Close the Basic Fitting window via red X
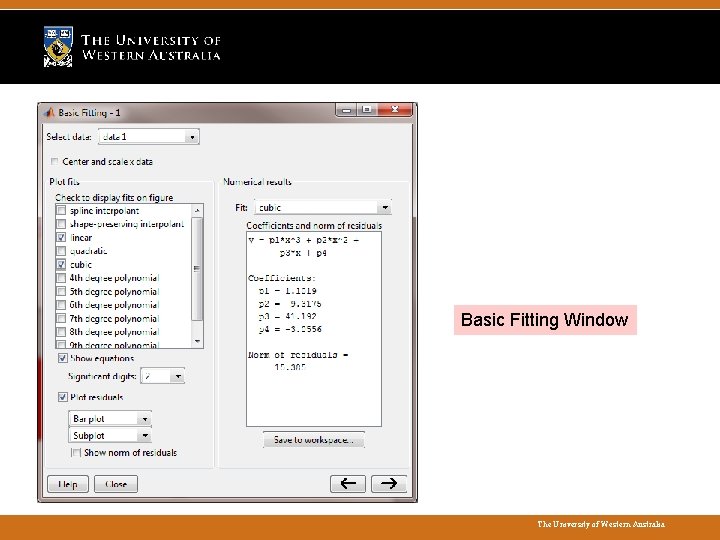This screenshot has height=540, width=720. (x=394, y=109)
